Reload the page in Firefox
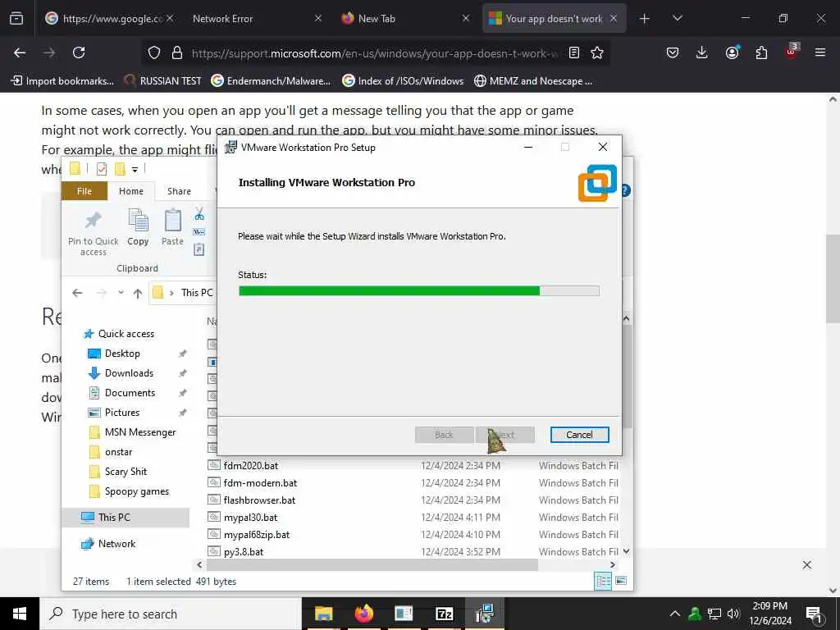This screenshot has width=840, height=630. click(79, 52)
